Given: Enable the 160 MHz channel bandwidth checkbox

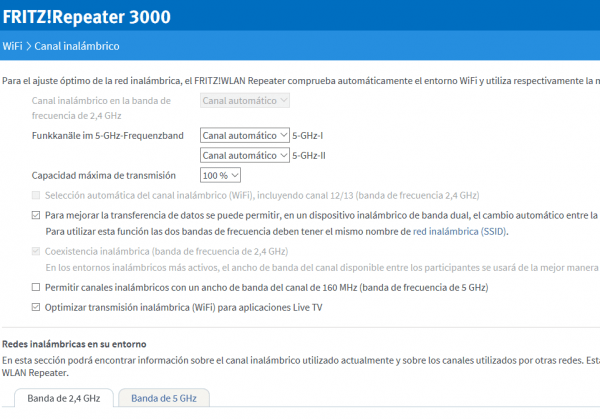Looking at the screenshot, I should (36, 287).
